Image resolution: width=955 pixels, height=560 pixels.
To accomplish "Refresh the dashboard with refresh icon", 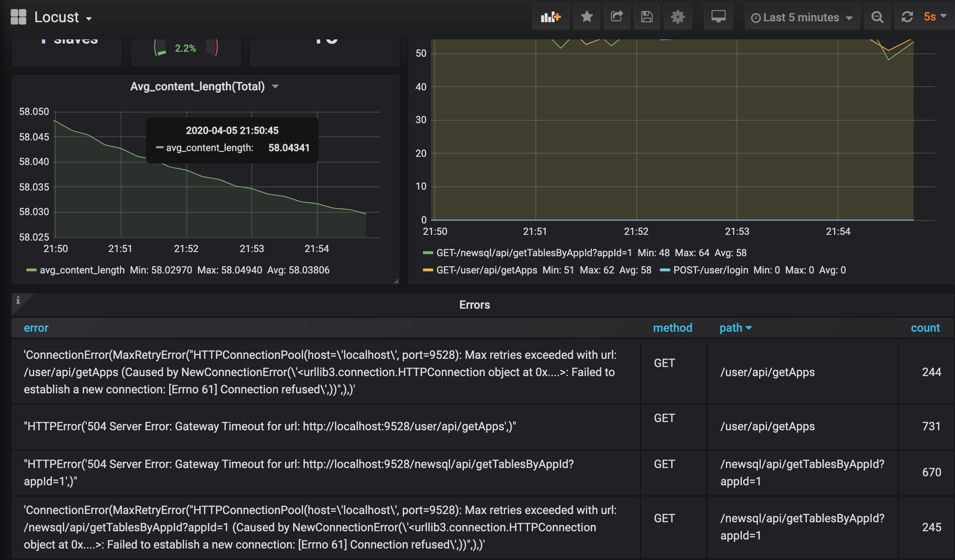I will (x=907, y=17).
